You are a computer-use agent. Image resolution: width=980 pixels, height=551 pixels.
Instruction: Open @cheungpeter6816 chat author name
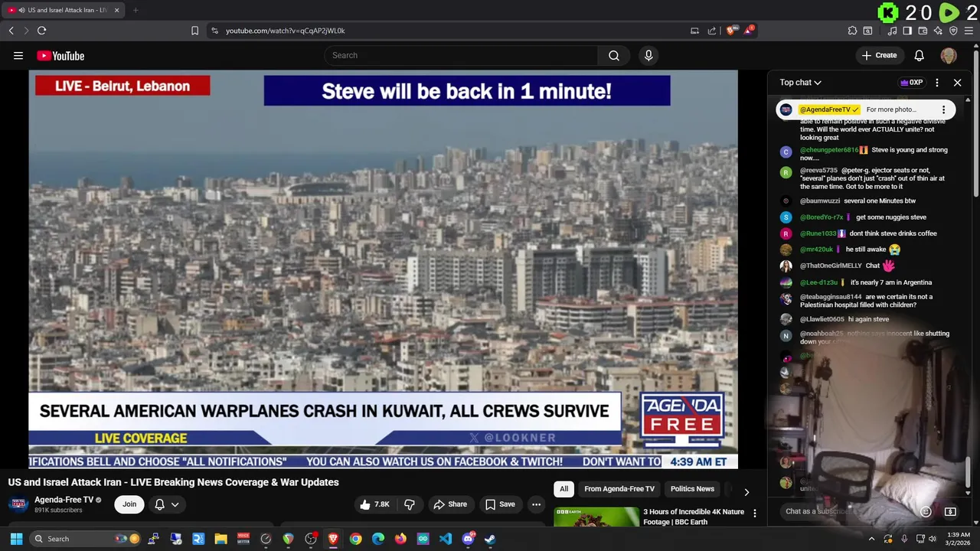(x=829, y=150)
